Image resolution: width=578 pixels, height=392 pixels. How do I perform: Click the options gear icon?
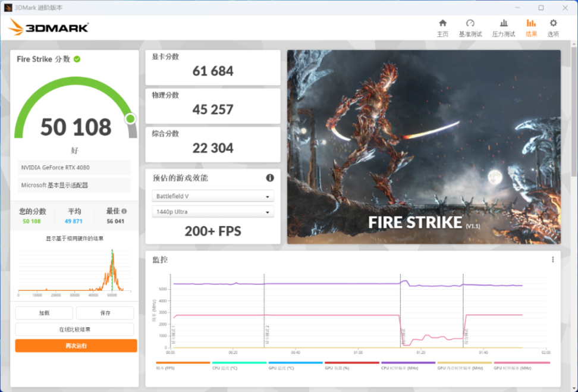click(553, 23)
